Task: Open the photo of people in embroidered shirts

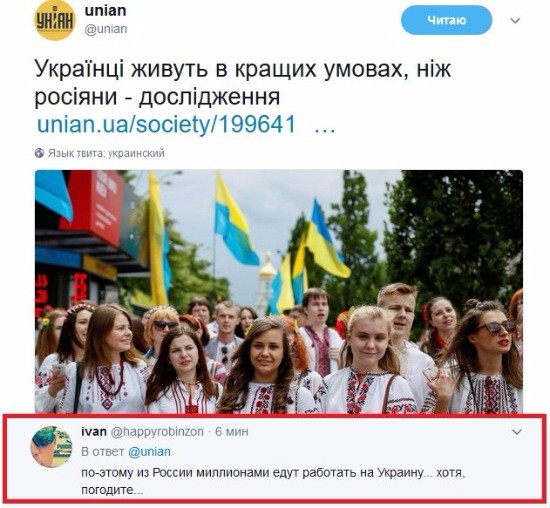Action: [x=279, y=291]
